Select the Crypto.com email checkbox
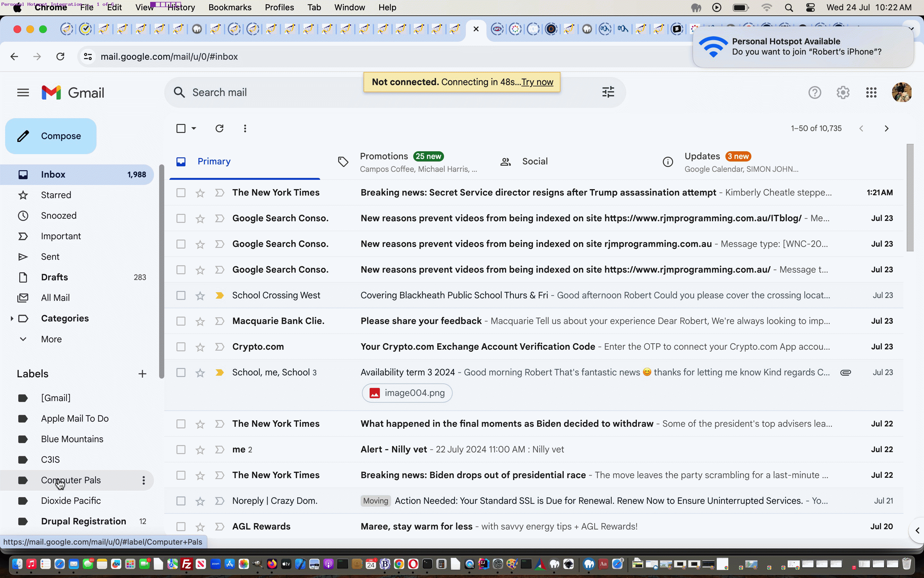This screenshot has width=924, height=578. pyautogui.click(x=181, y=347)
